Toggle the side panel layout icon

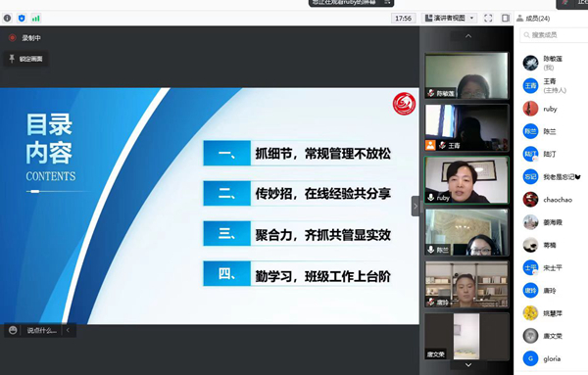click(506, 18)
